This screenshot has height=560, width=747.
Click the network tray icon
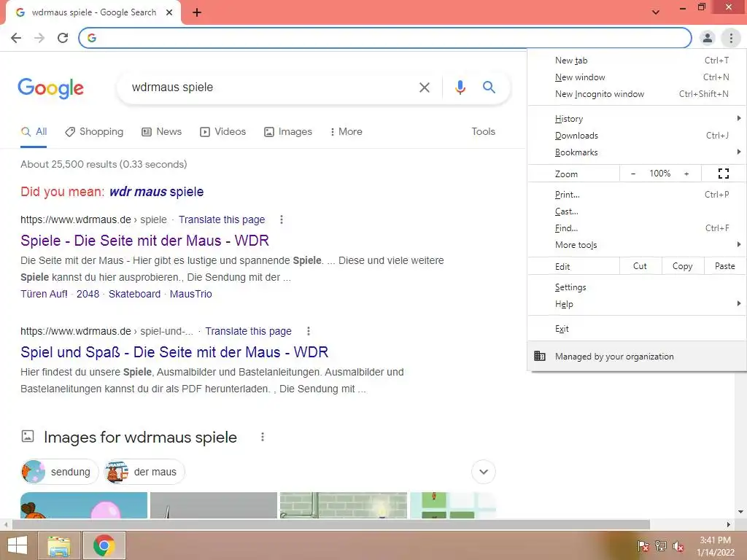(661, 546)
